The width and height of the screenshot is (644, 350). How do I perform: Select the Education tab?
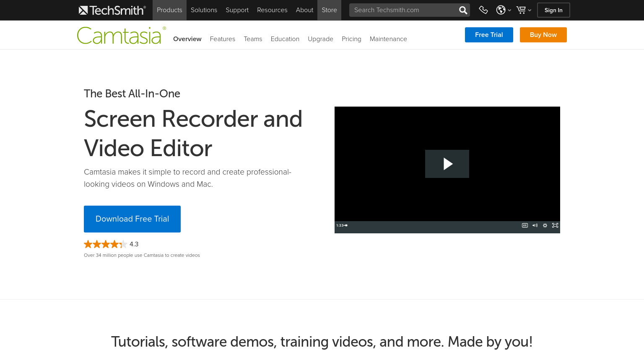pyautogui.click(x=285, y=39)
